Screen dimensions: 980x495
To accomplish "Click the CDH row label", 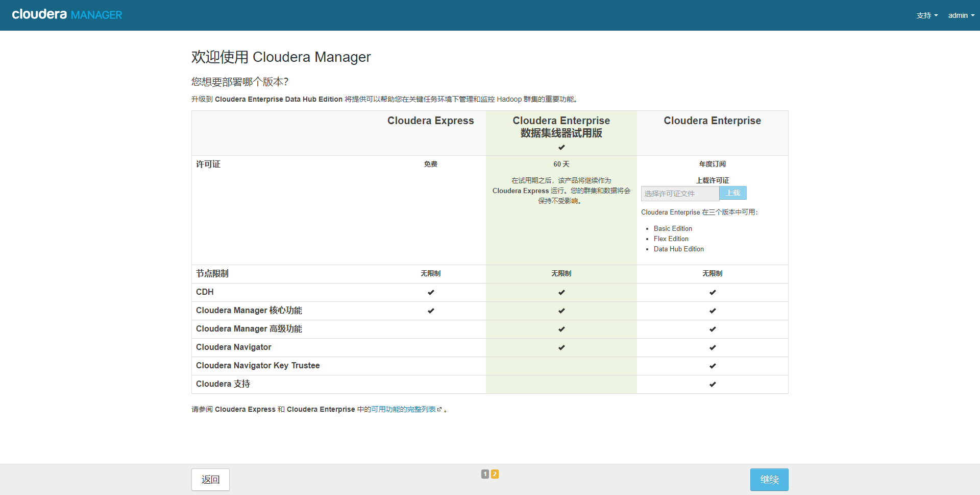I will [205, 292].
